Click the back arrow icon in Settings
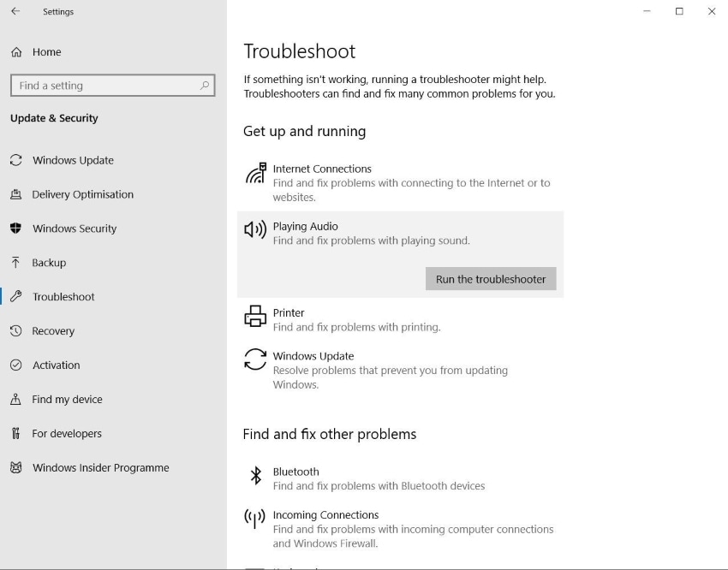Image resolution: width=728 pixels, height=570 pixels. [x=15, y=12]
